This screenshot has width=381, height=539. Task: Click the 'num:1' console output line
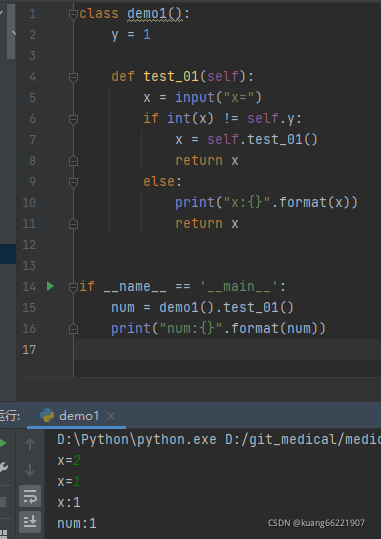tap(77, 524)
